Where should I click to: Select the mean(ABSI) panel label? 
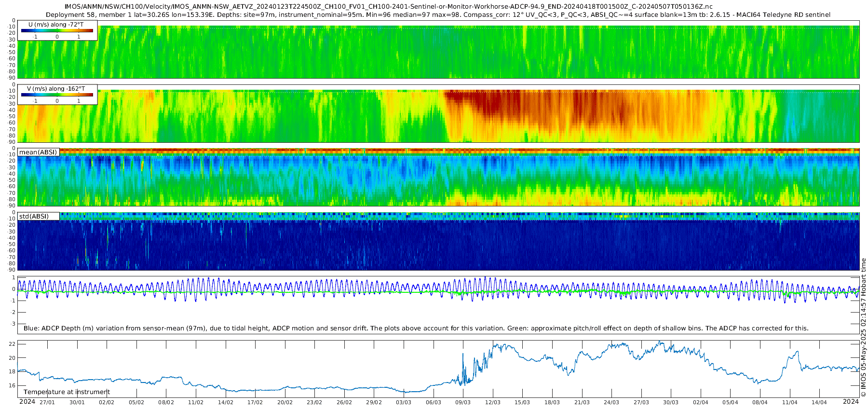coord(38,152)
